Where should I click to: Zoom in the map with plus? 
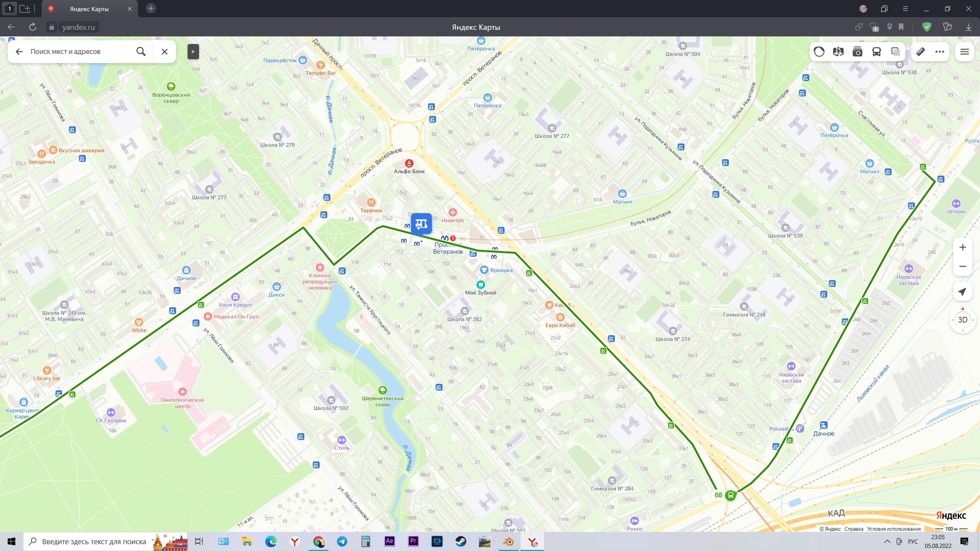pyautogui.click(x=962, y=248)
